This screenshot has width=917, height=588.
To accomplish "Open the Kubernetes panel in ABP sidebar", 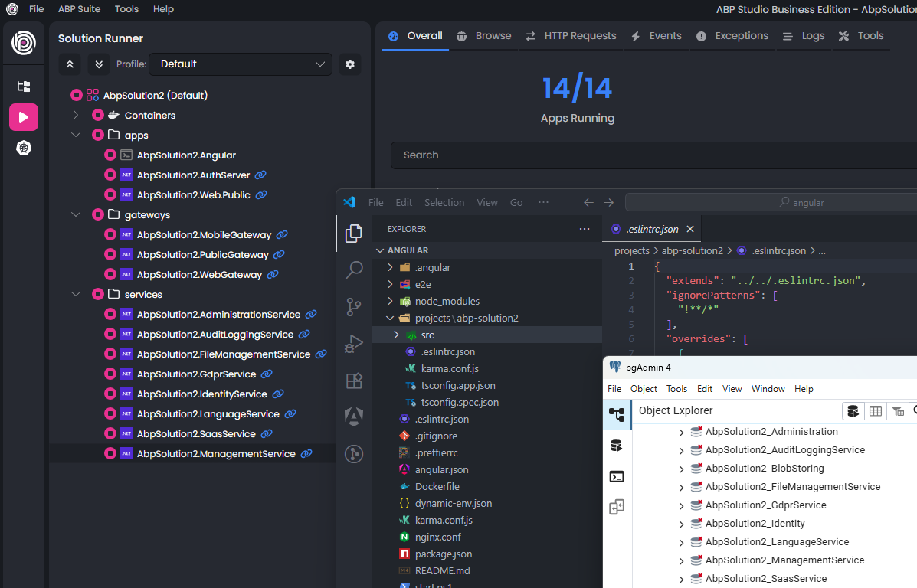I will (24, 148).
